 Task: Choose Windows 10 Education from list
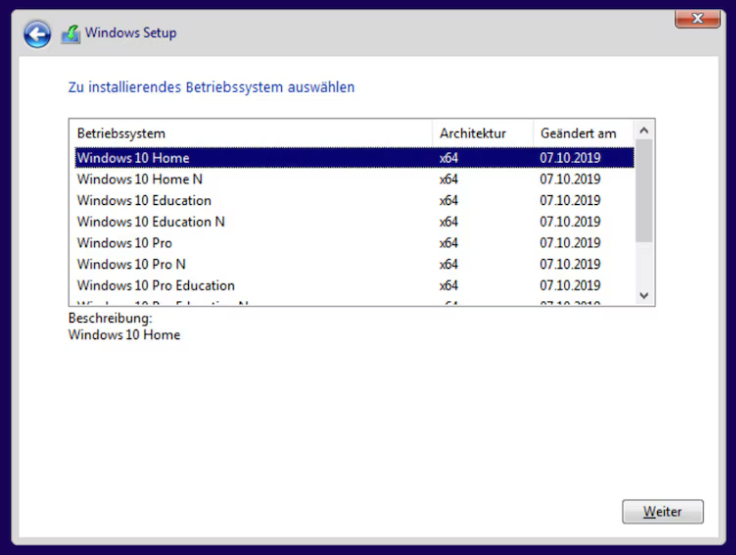pyautogui.click(x=354, y=200)
